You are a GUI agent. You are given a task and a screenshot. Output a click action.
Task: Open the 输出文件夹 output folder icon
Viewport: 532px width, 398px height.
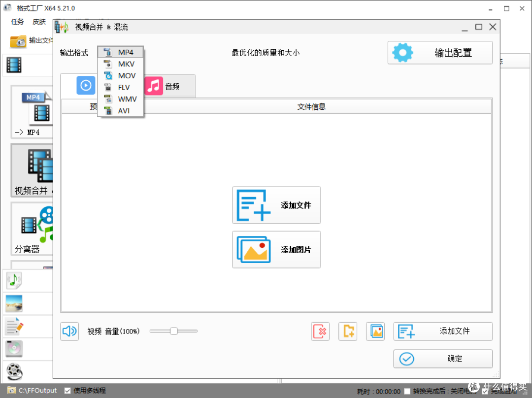[18, 41]
